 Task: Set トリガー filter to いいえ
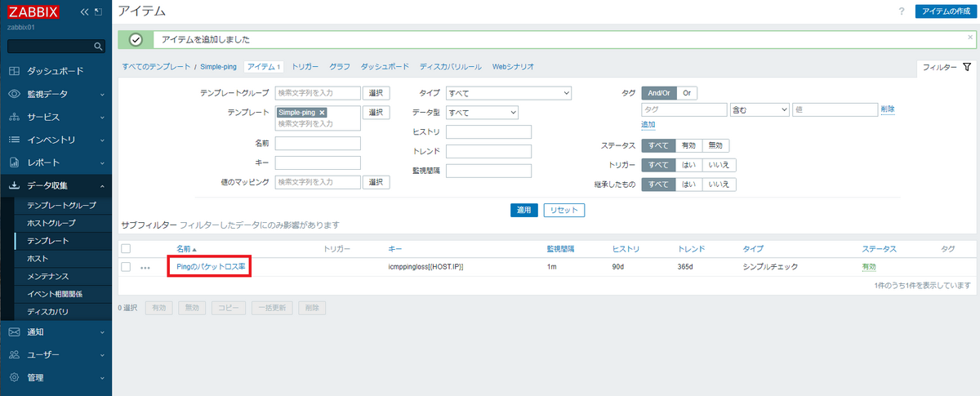pyautogui.click(x=719, y=165)
